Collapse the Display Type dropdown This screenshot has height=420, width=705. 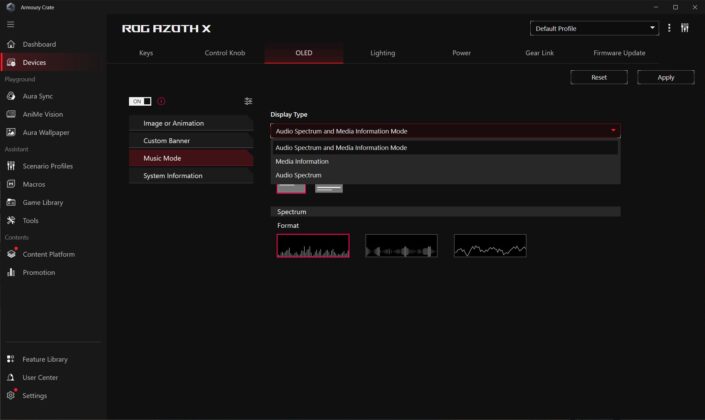[x=445, y=131]
